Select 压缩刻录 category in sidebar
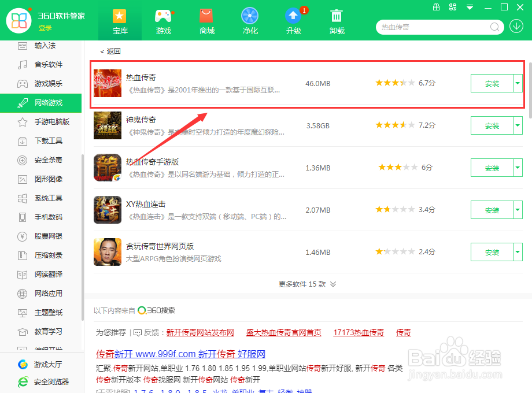The image size is (532, 393). pyautogui.click(x=40, y=255)
